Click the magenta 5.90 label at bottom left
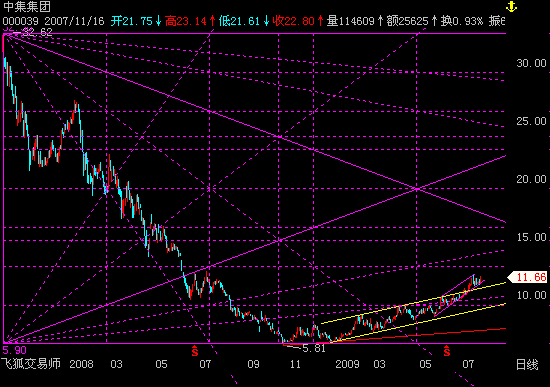This screenshot has height=387, width=550. pyautogui.click(x=15, y=350)
